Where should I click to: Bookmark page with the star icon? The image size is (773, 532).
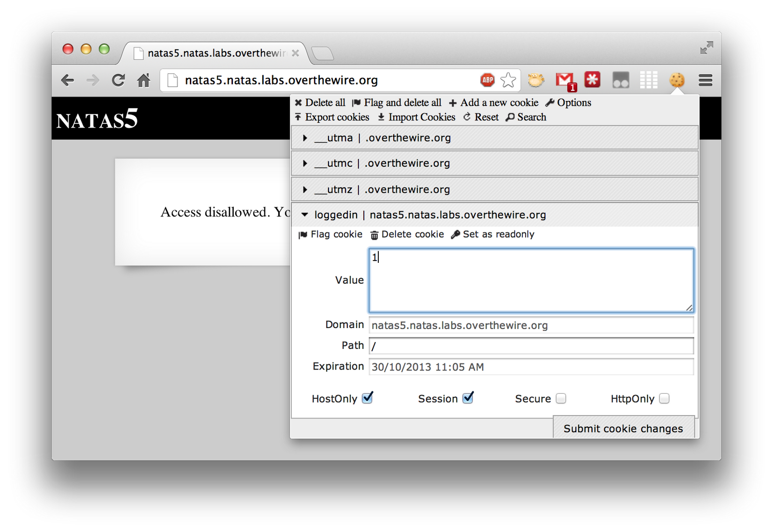(508, 80)
